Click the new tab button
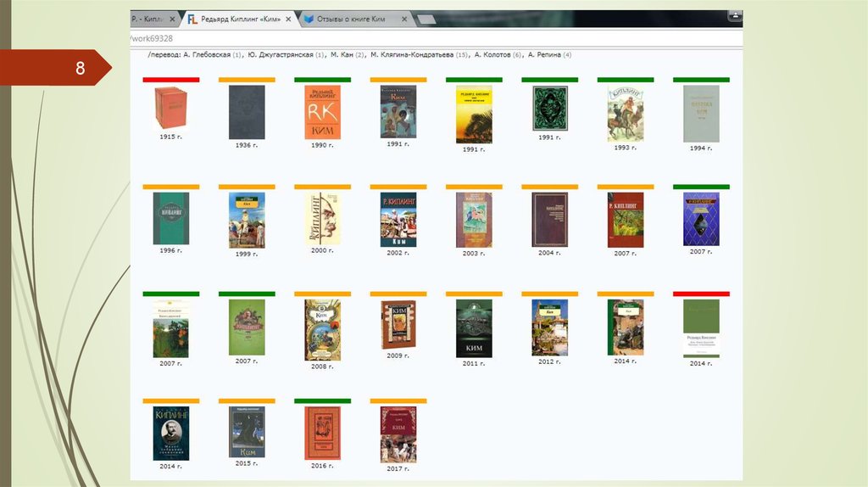 pos(426,20)
